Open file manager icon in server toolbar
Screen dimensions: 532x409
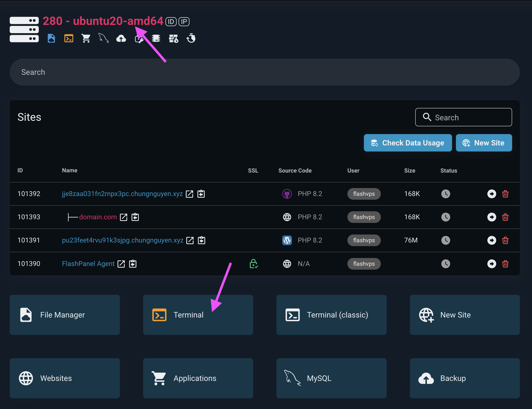51,38
